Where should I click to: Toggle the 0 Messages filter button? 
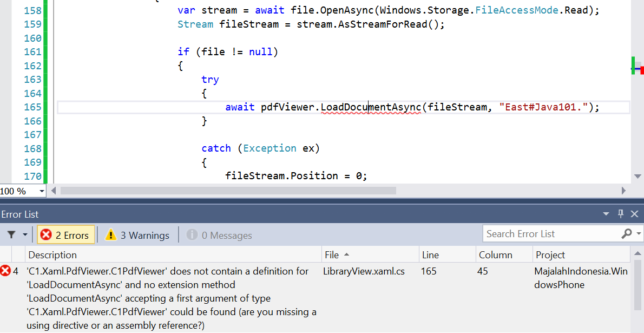click(x=219, y=235)
